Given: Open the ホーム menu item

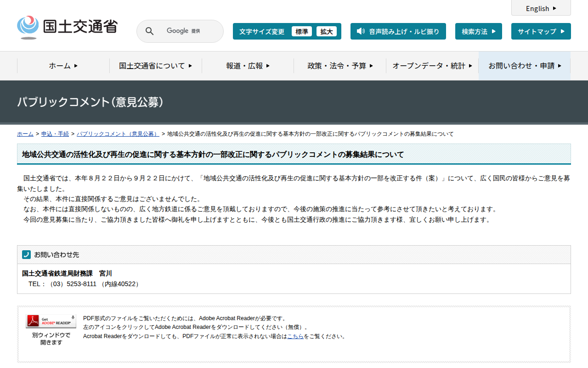Looking at the screenshot, I should (x=63, y=66).
